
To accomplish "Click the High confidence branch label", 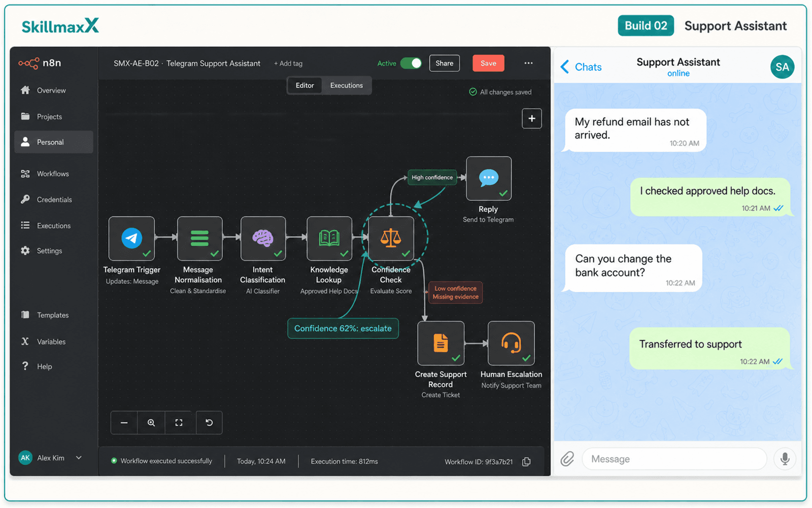I will [x=432, y=177].
